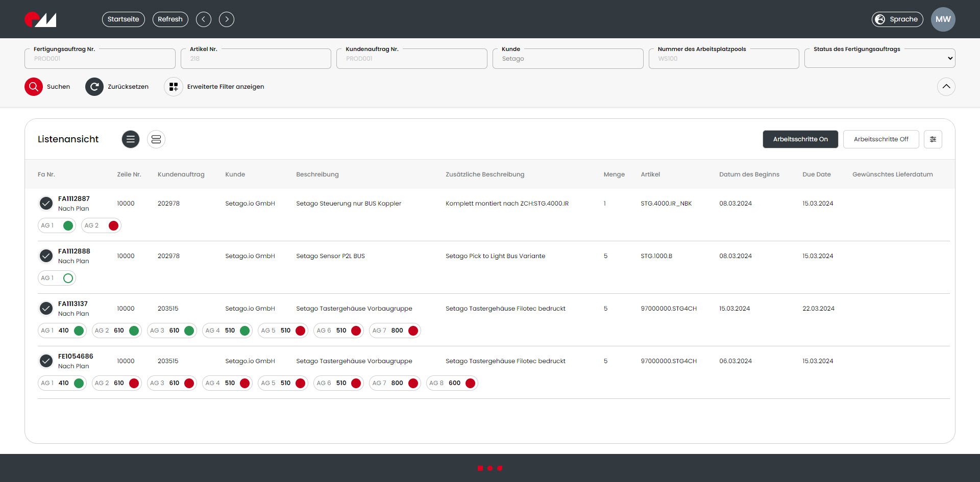The height and width of the screenshot is (482, 980).
Task: Click the Suchen label
Action: (x=58, y=87)
